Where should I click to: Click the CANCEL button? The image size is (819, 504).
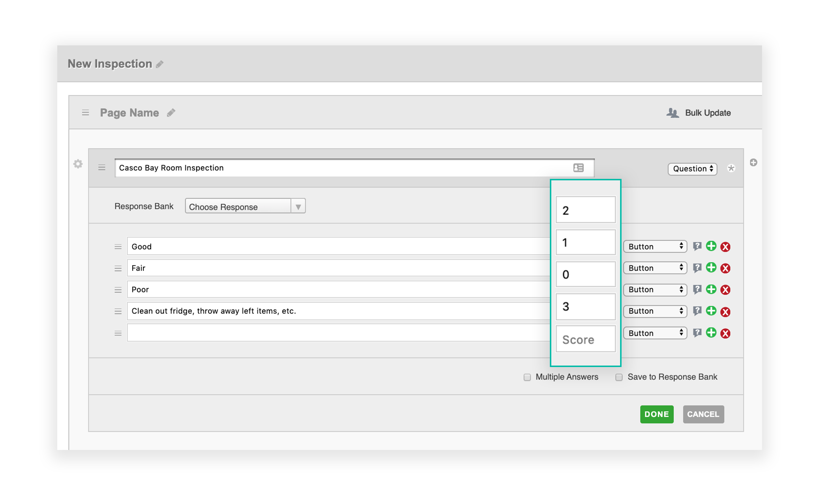[x=703, y=414]
